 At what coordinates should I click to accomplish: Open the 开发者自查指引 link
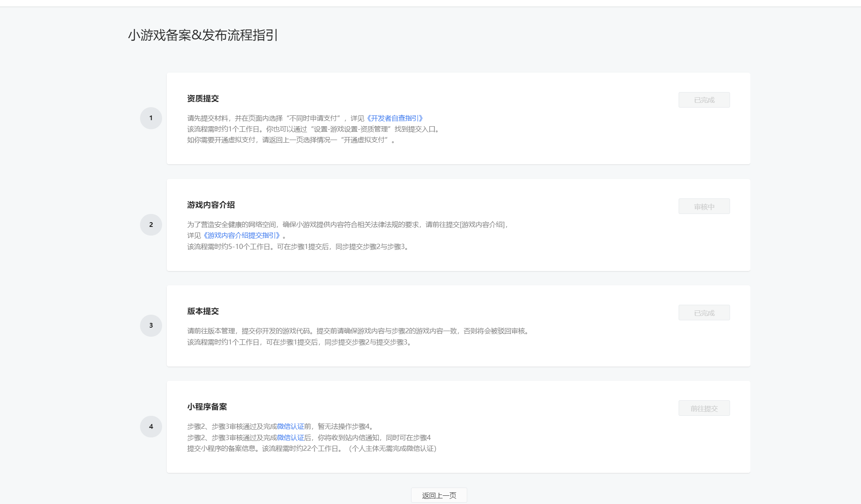click(x=395, y=118)
